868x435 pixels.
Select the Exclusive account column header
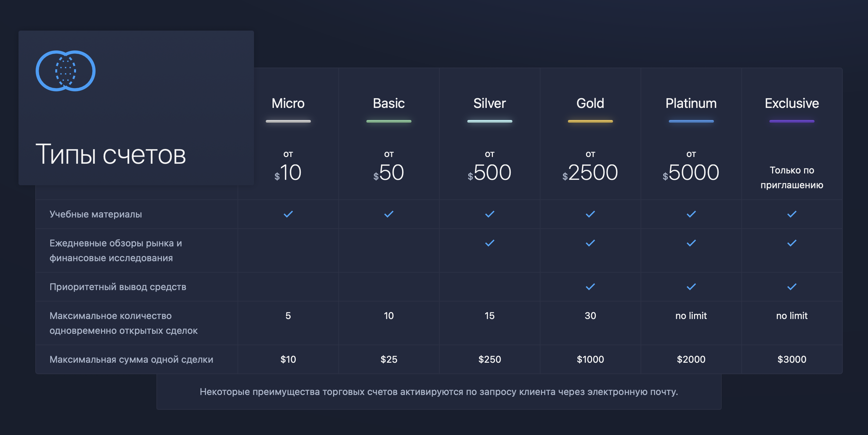[792, 103]
